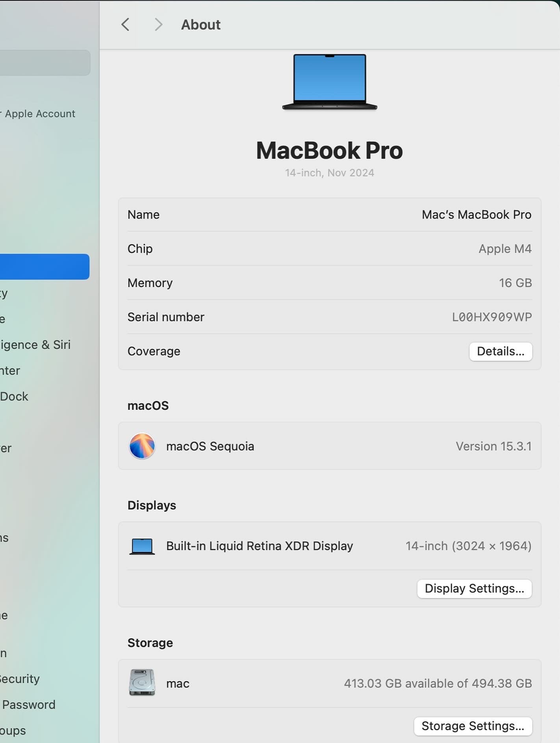Click the Version 15.3.1 text
The image size is (560, 743).
[x=493, y=446]
